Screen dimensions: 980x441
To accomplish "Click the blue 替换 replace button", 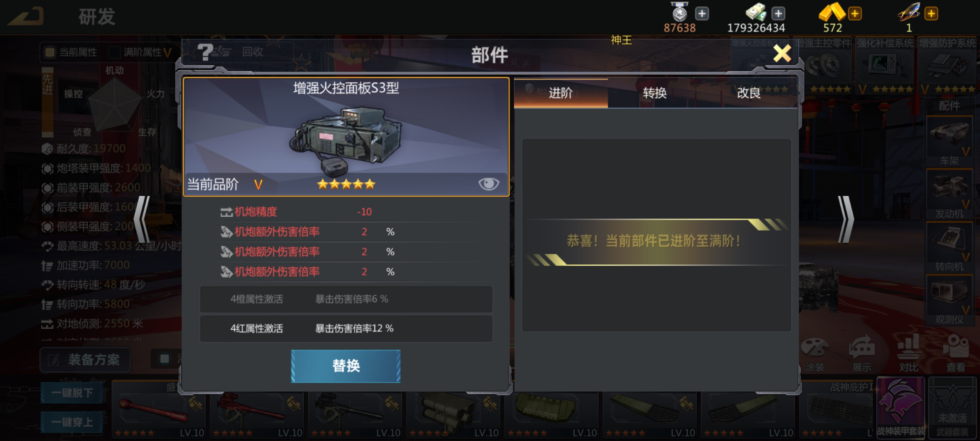I will click(345, 366).
